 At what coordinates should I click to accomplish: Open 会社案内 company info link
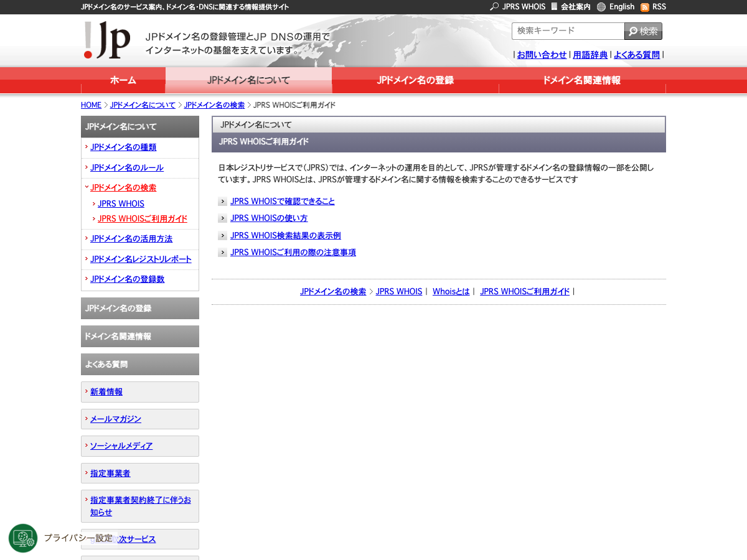(576, 7)
